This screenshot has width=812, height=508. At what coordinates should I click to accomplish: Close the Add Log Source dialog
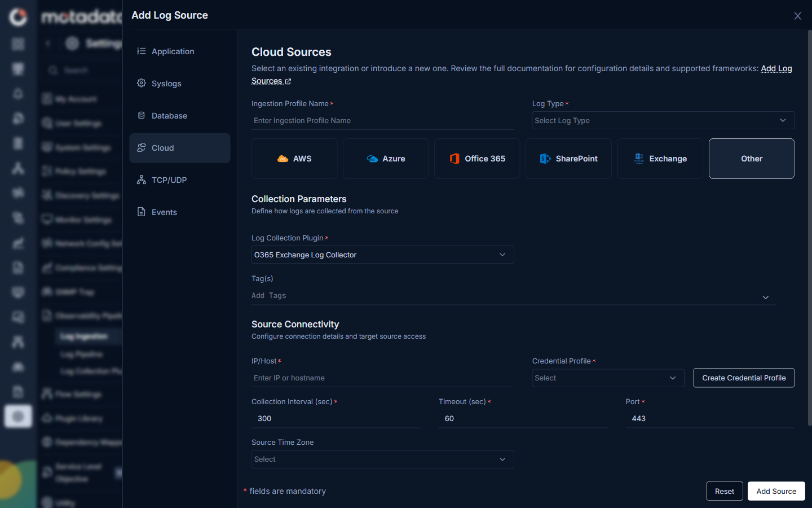[797, 16]
